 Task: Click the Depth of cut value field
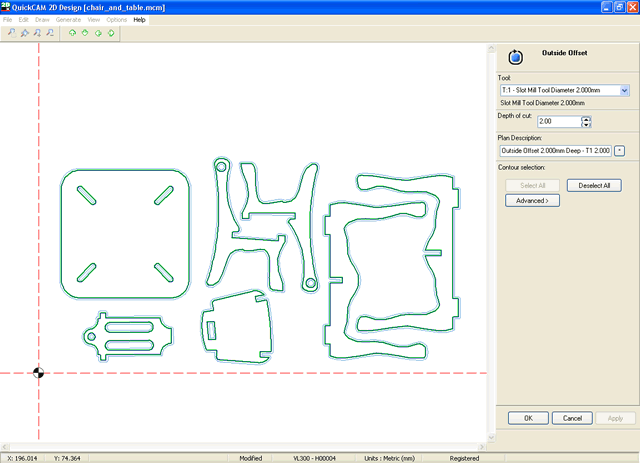click(559, 121)
